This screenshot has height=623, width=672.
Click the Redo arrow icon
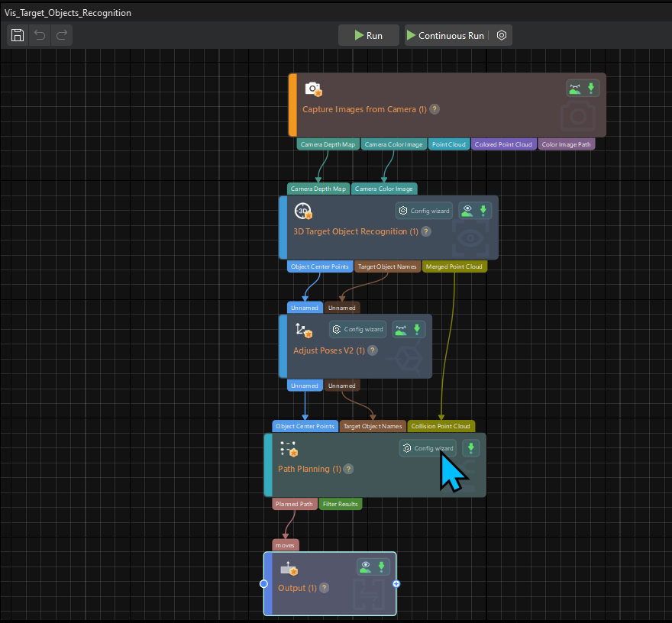[x=62, y=35]
